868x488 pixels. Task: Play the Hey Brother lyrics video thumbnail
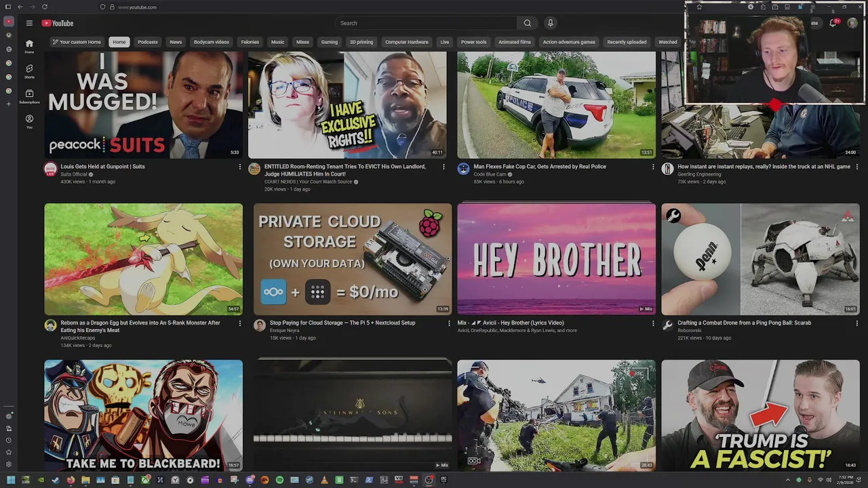click(556, 259)
